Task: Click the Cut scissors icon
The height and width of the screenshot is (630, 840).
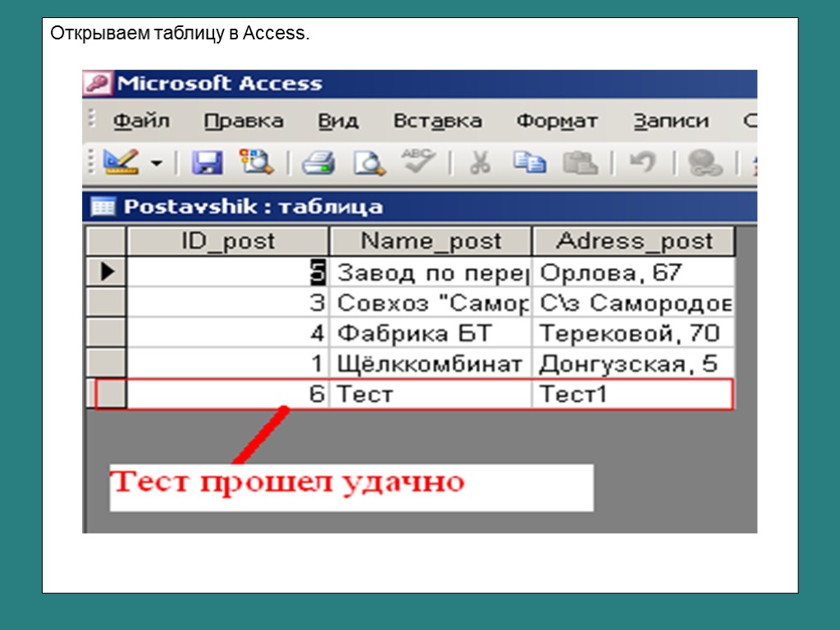Action: 479,162
